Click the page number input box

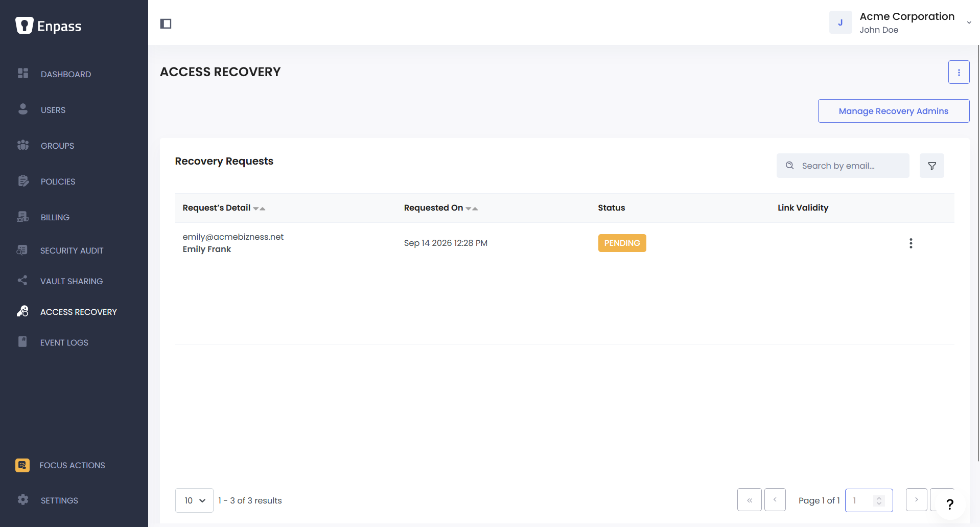tap(869, 500)
